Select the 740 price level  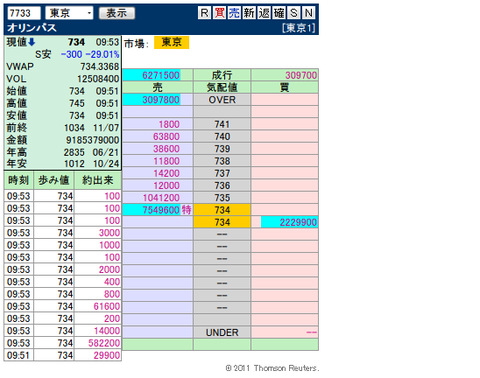point(222,137)
